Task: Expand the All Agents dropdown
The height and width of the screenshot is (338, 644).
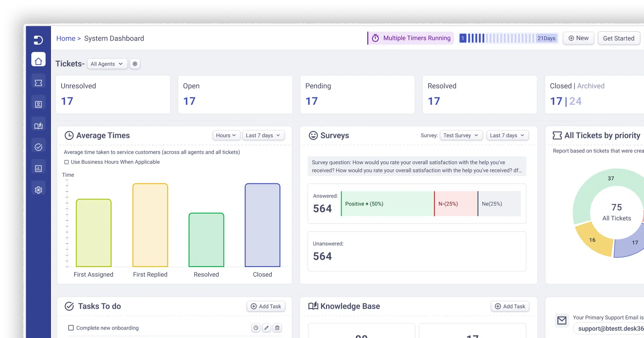Action: [x=107, y=64]
